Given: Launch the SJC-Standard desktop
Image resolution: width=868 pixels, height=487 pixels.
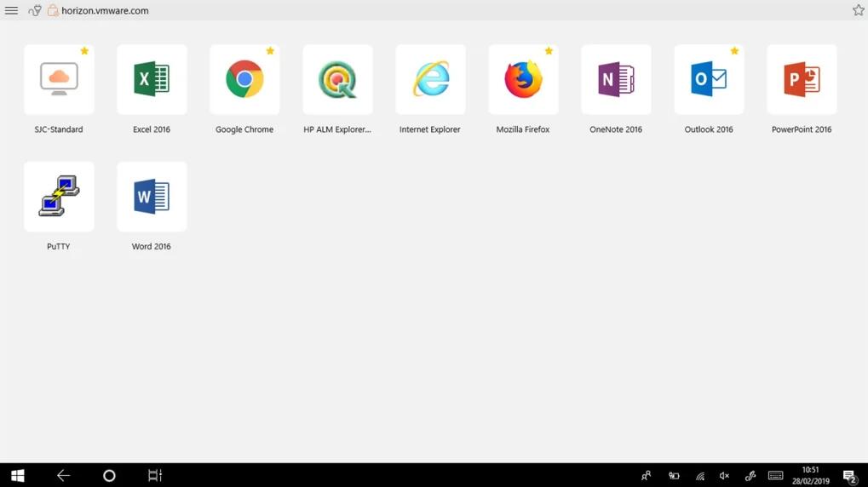Looking at the screenshot, I should click(59, 80).
